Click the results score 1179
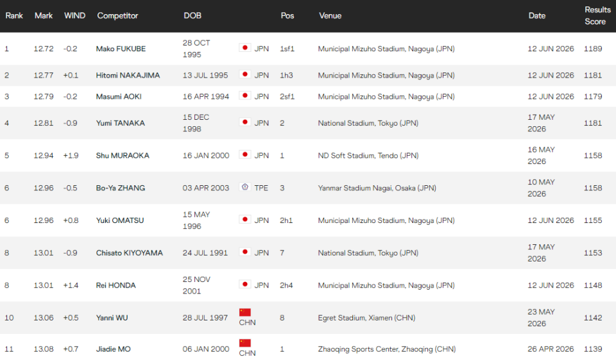Screen dimensions: 616x364 [x=593, y=97]
